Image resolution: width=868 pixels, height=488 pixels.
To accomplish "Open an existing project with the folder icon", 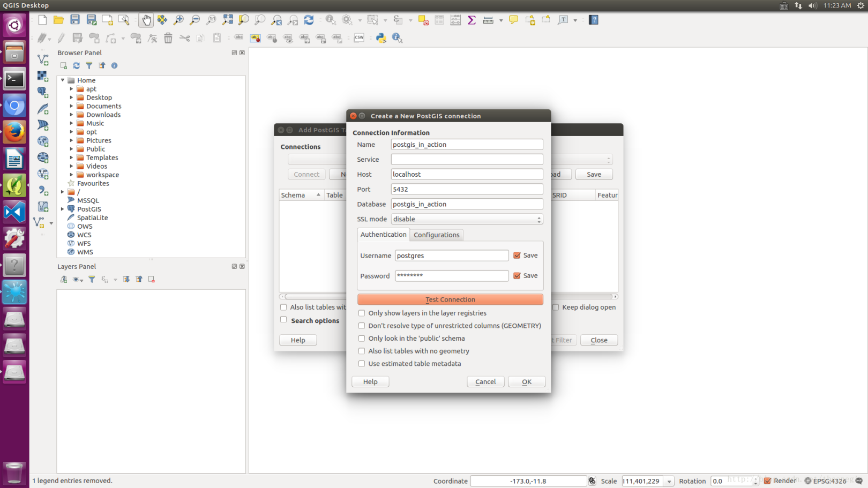I will pos(58,20).
